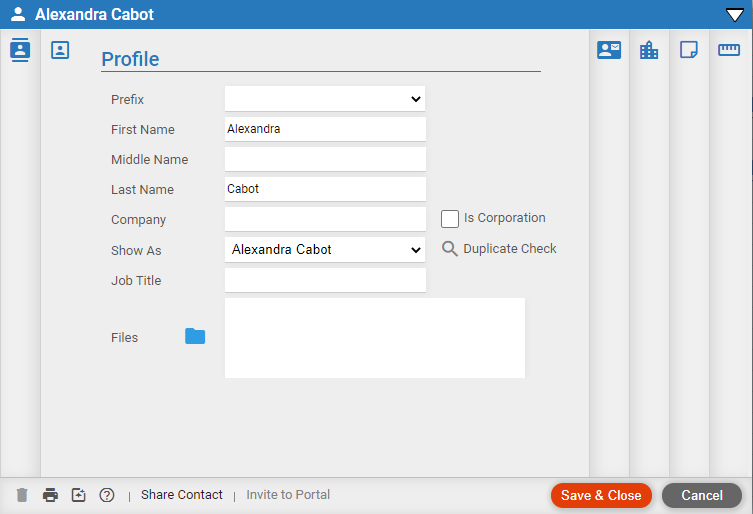Click Share Contact link

(182, 495)
